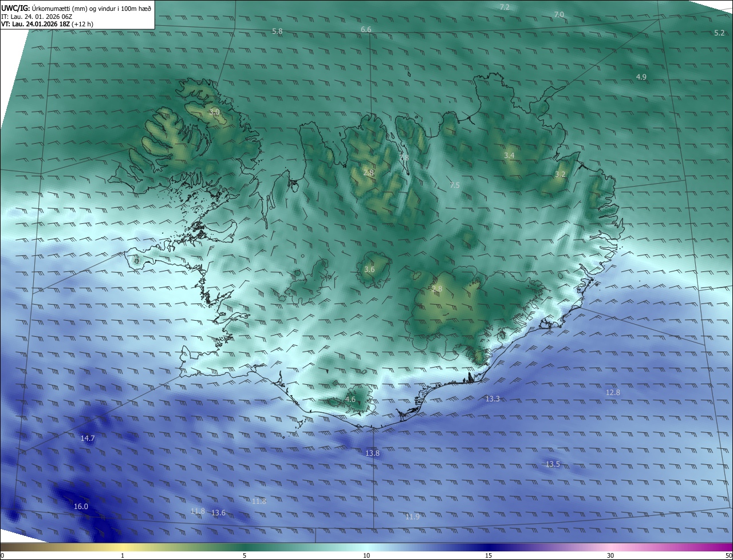
Task: Click the 13.5 value label offshore
Action: coord(553,464)
